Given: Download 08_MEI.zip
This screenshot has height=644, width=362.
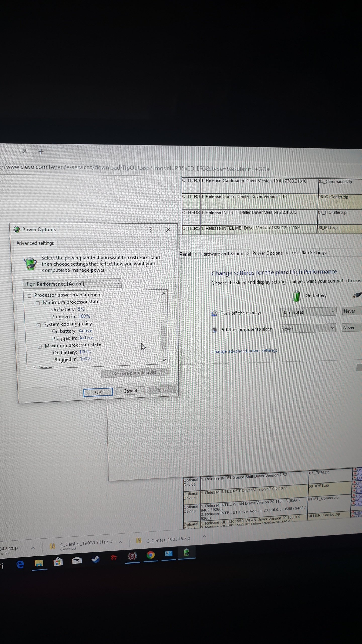Looking at the screenshot, I should [327, 227].
